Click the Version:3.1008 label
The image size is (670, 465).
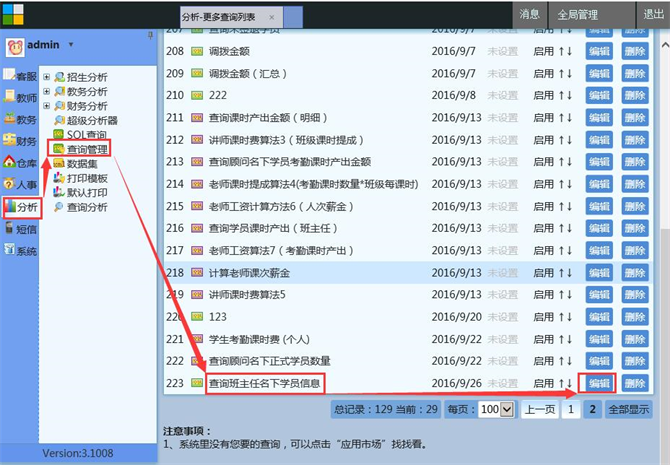coord(78,453)
